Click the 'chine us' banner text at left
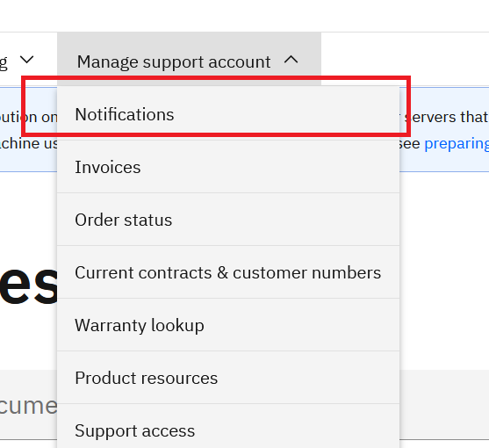 coord(29,143)
